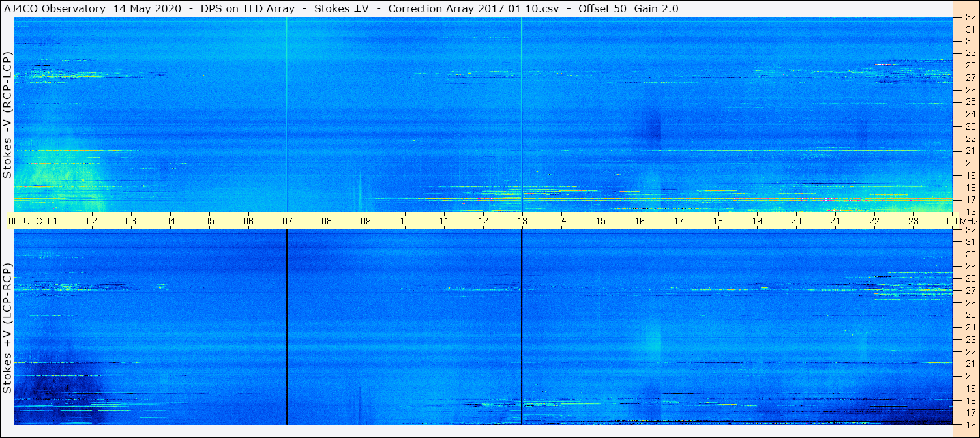Click the 14 hour tick on time axis
980x438 pixels.
(x=561, y=221)
